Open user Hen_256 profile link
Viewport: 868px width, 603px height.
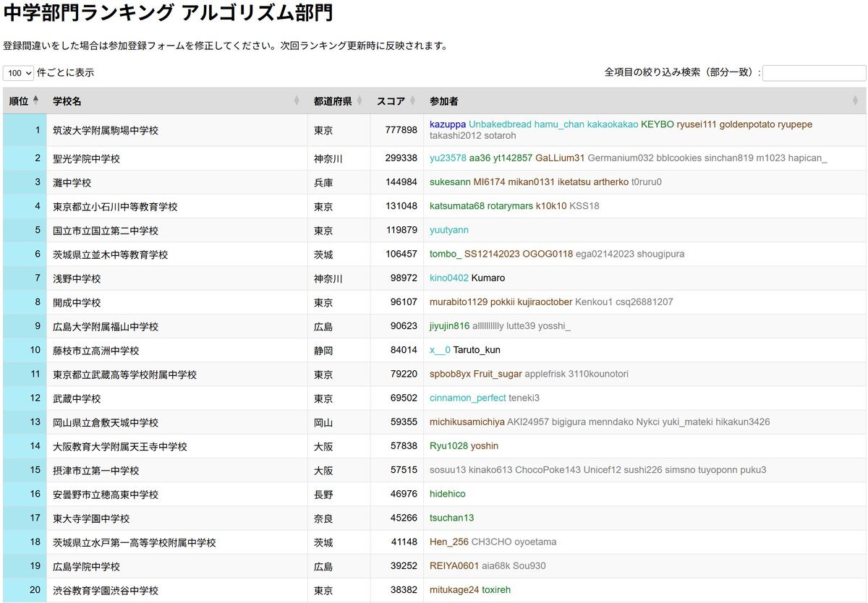click(x=449, y=542)
